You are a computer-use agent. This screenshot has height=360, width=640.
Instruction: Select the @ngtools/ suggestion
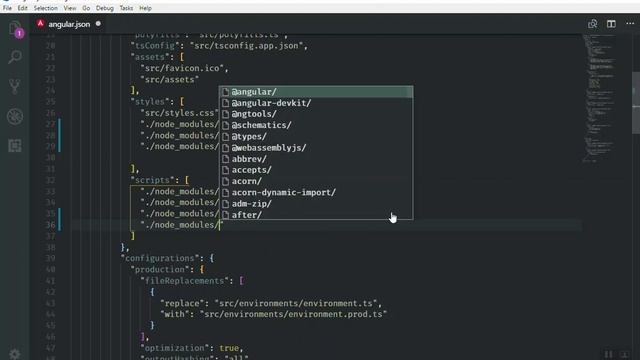(x=316, y=114)
